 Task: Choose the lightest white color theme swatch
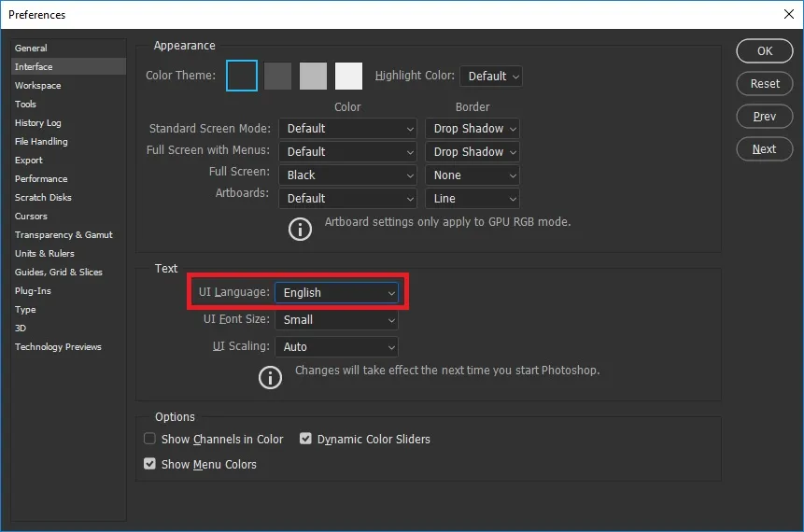pos(348,76)
